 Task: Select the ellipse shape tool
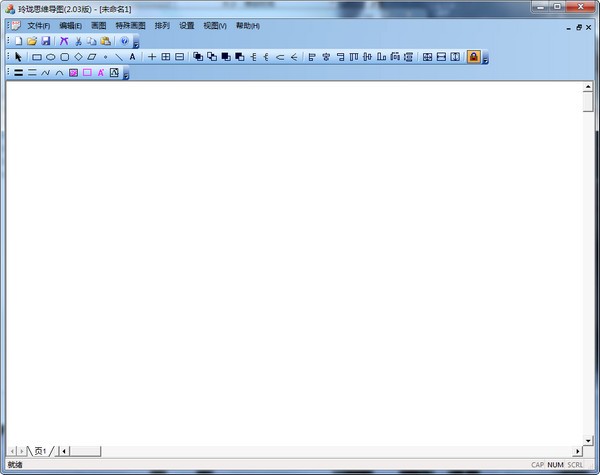50,57
